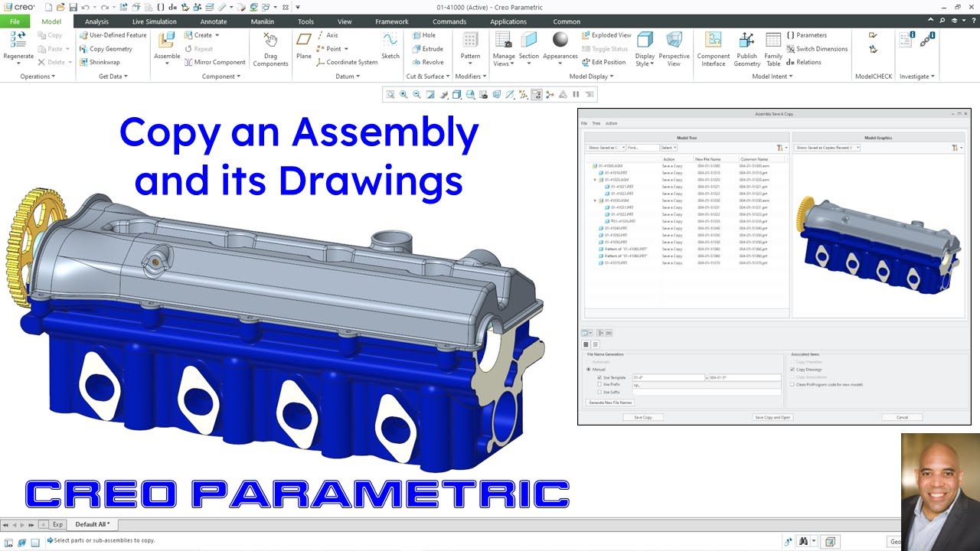Insert a User-Defined Feature
980x551 pixels.
pos(113,35)
